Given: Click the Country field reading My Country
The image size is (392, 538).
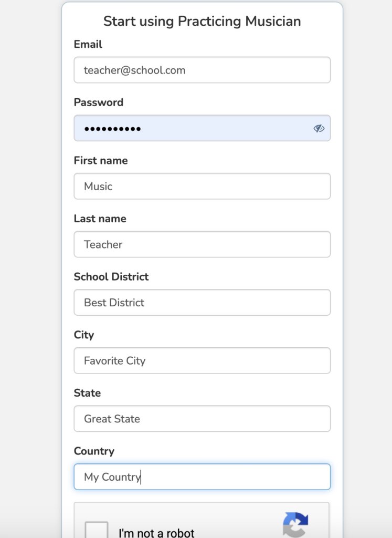Looking at the screenshot, I should [x=202, y=477].
